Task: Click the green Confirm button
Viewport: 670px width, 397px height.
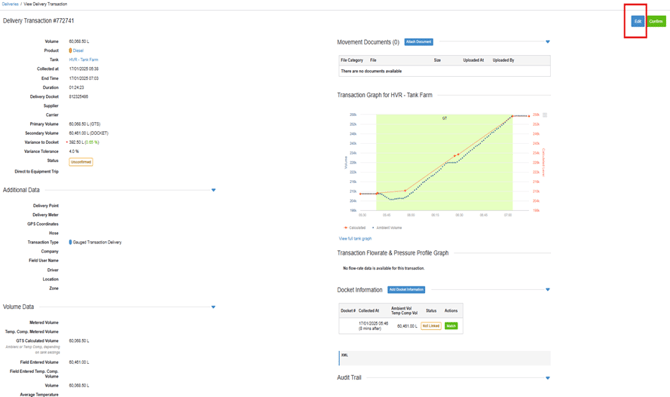Action: click(656, 21)
